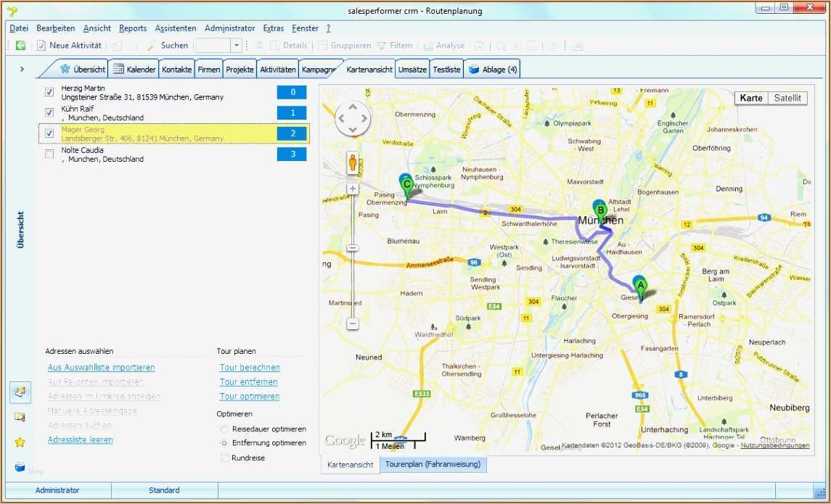Click the map pan-up arrow control
The width and height of the screenshot is (831, 504).
(x=353, y=107)
